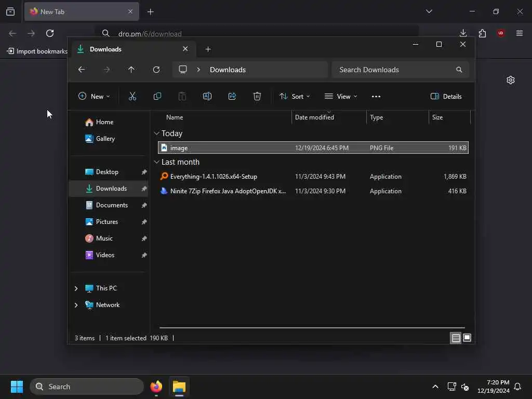
Task: Refresh the Downloads folder view
Action: 156,70
